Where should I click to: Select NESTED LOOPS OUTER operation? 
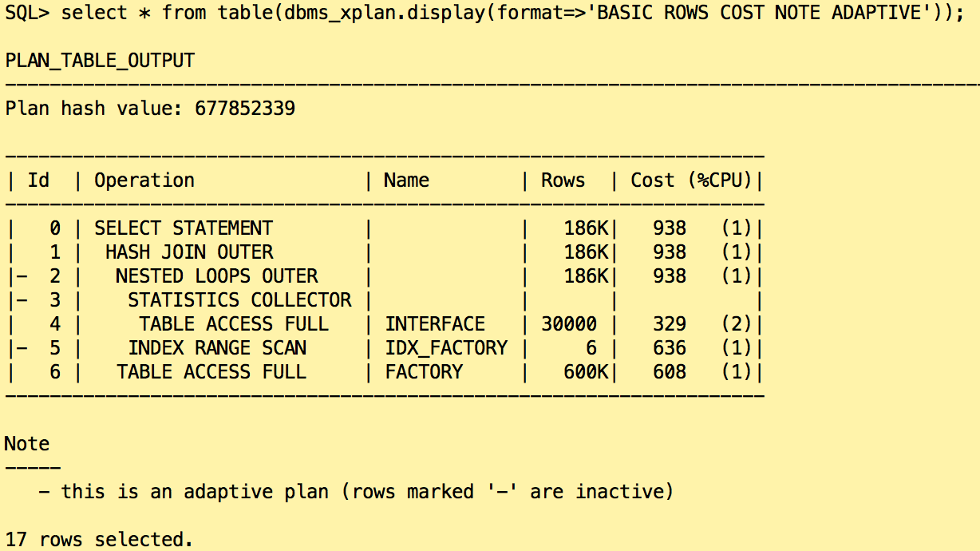click(x=216, y=276)
